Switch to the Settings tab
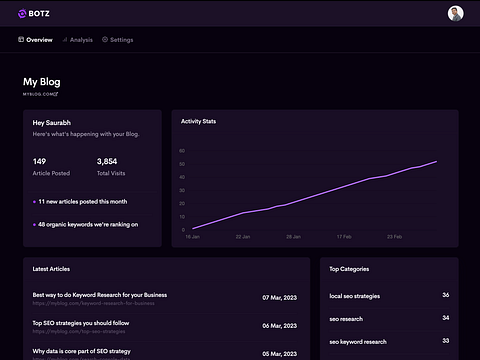 coord(117,40)
